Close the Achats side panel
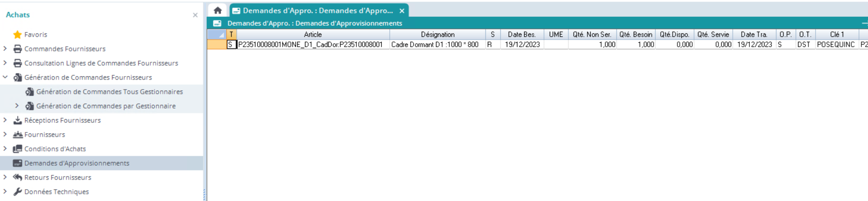Screen dimensions: 868x201 [x=195, y=15]
